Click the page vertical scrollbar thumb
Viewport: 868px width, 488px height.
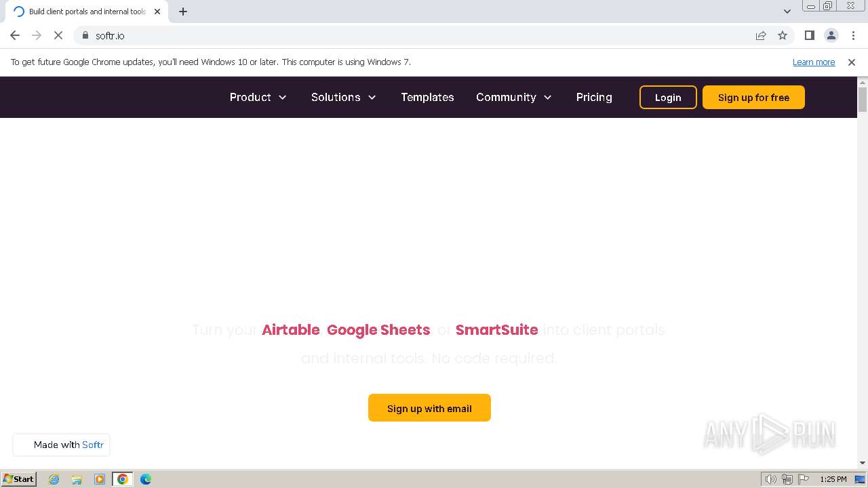point(863,99)
